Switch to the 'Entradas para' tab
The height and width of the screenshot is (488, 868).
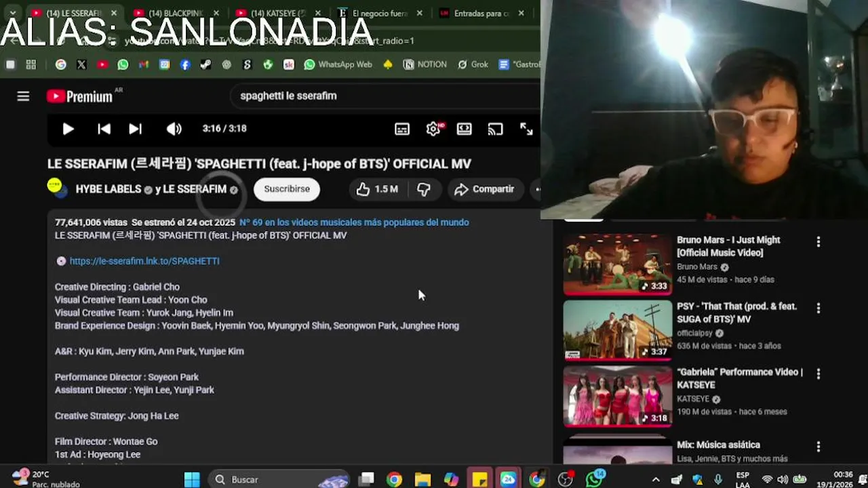point(482,13)
